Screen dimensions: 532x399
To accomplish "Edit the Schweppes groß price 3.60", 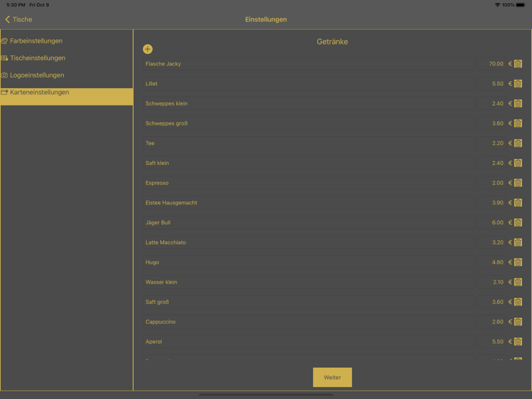I will point(491,123).
